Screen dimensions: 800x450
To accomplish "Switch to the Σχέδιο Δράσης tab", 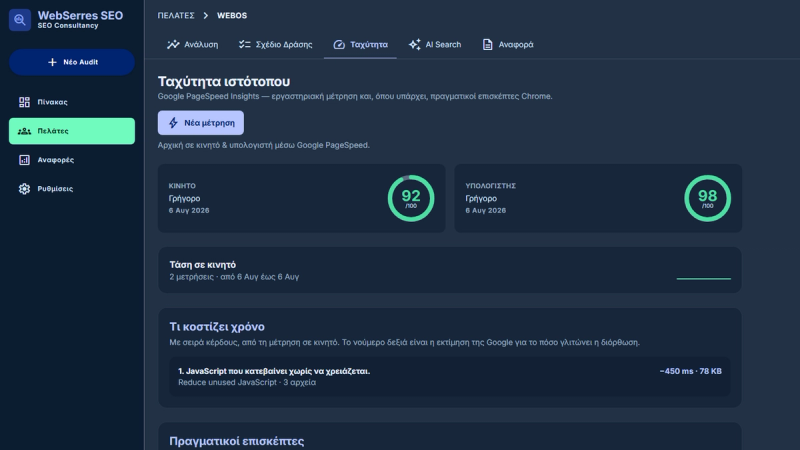I will 276,44.
